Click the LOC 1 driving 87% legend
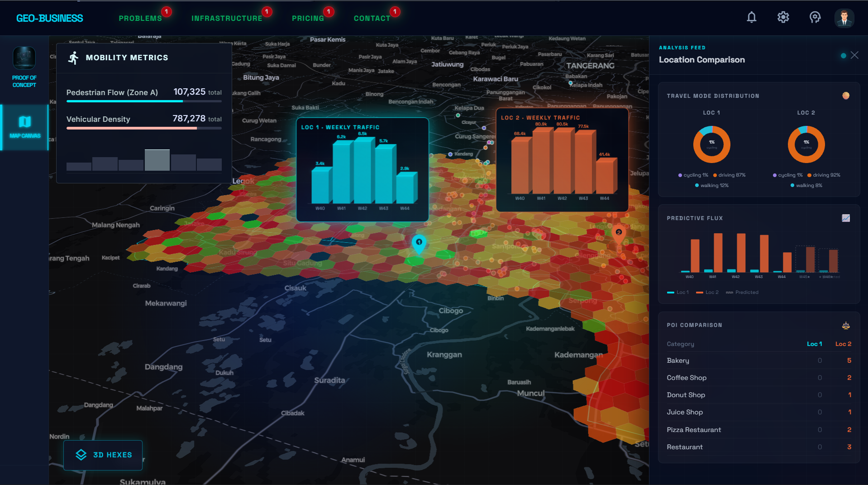 (729, 175)
